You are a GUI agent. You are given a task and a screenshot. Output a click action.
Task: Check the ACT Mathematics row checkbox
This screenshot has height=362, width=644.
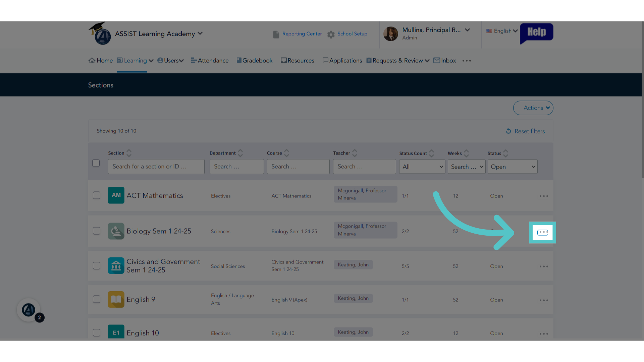(x=97, y=195)
